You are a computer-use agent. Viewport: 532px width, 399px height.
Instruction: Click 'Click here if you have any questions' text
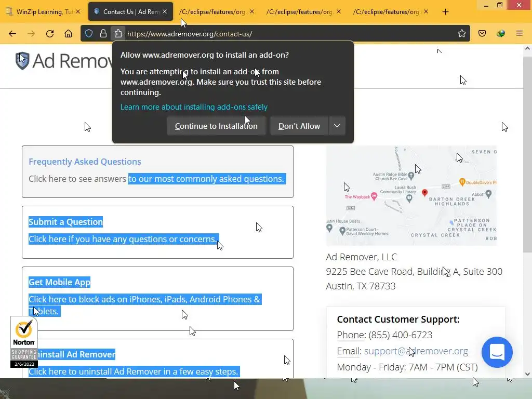click(x=123, y=239)
